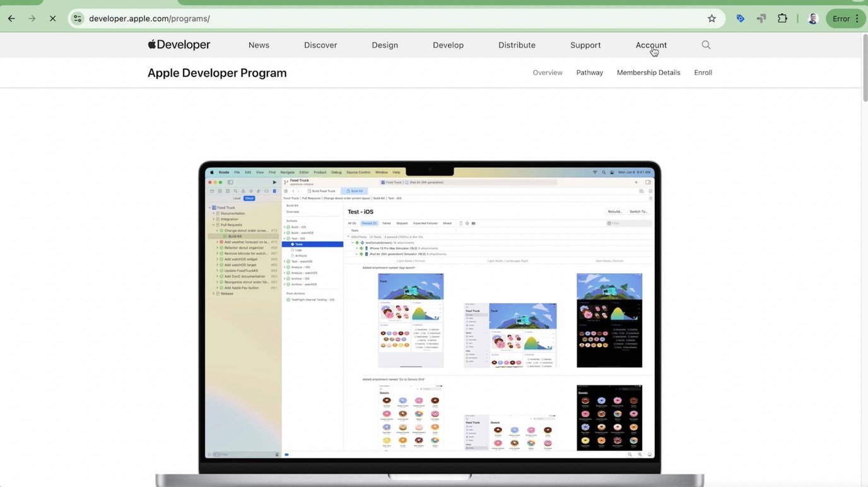This screenshot has height=487, width=868.
Task: View site information icon in address bar
Action: (x=78, y=18)
